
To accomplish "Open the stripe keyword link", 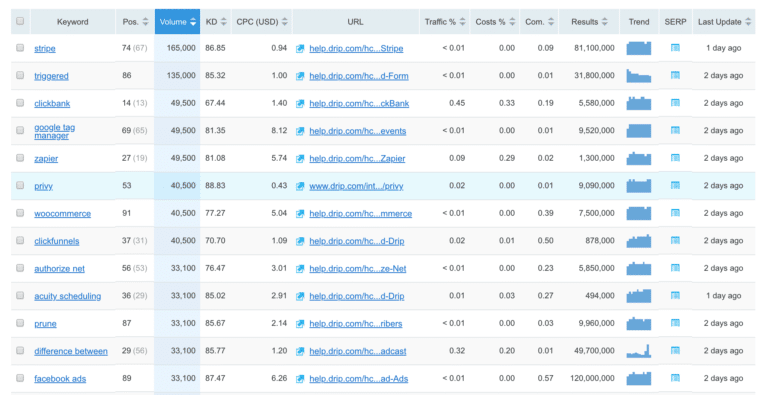I will [x=45, y=49].
